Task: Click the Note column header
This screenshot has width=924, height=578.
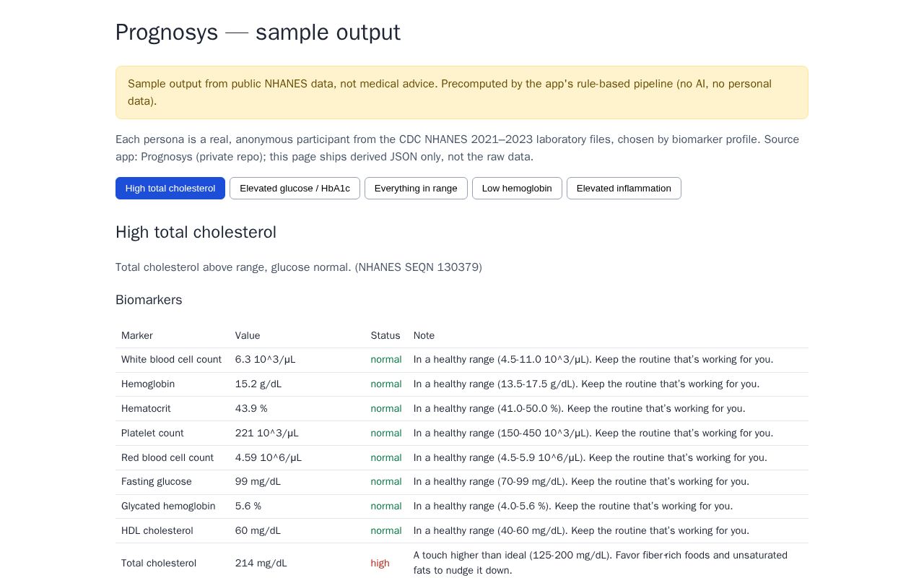Action: pos(424,335)
